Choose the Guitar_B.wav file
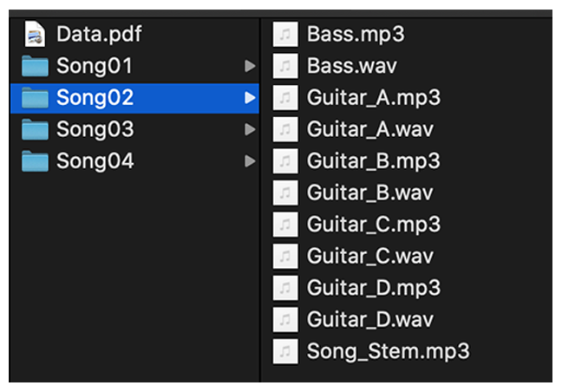 369,193
